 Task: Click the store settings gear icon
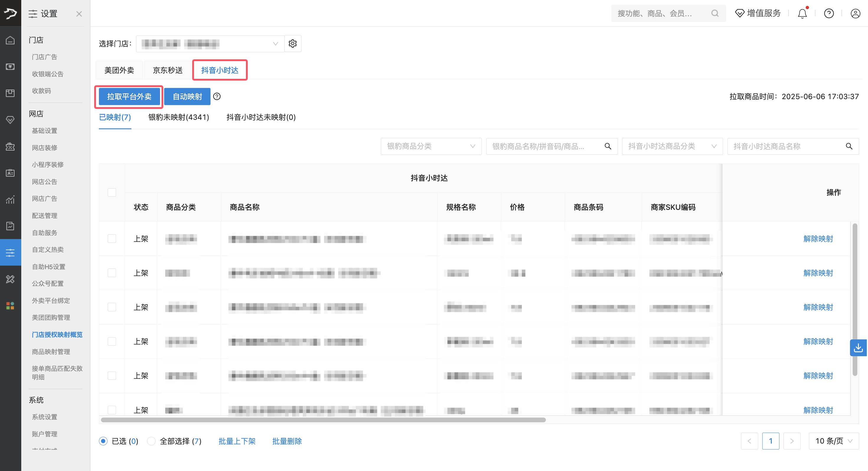tap(293, 43)
